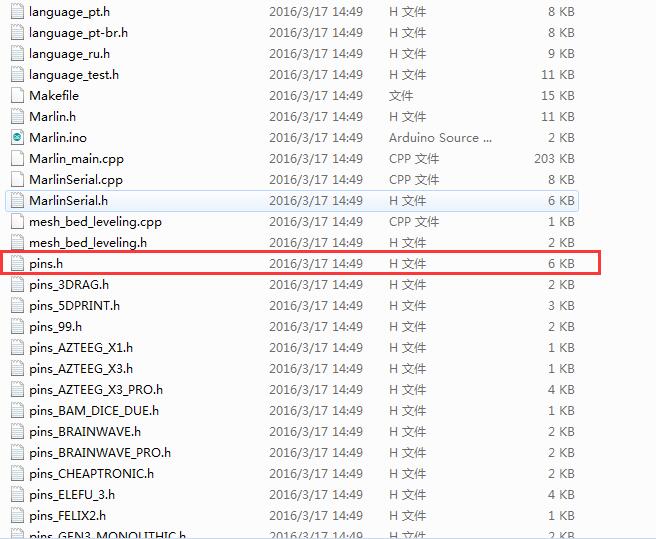Select the language_test.h file
The image size is (656, 539).
click(74, 74)
